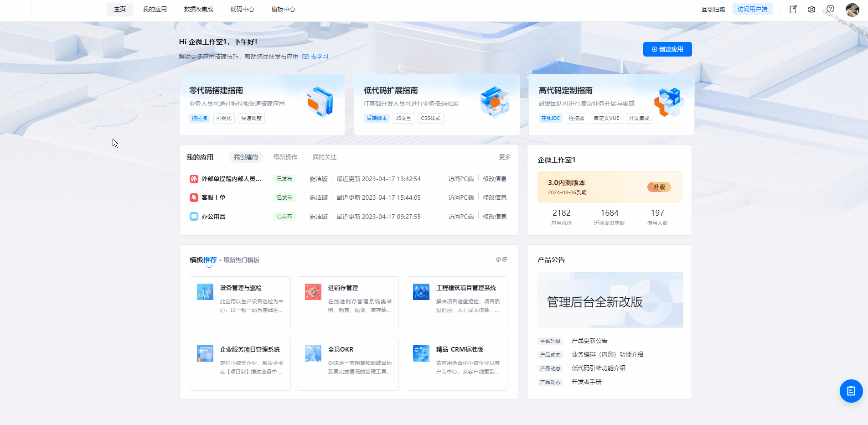
Task: Click the 创建应用 button
Action: click(x=667, y=49)
